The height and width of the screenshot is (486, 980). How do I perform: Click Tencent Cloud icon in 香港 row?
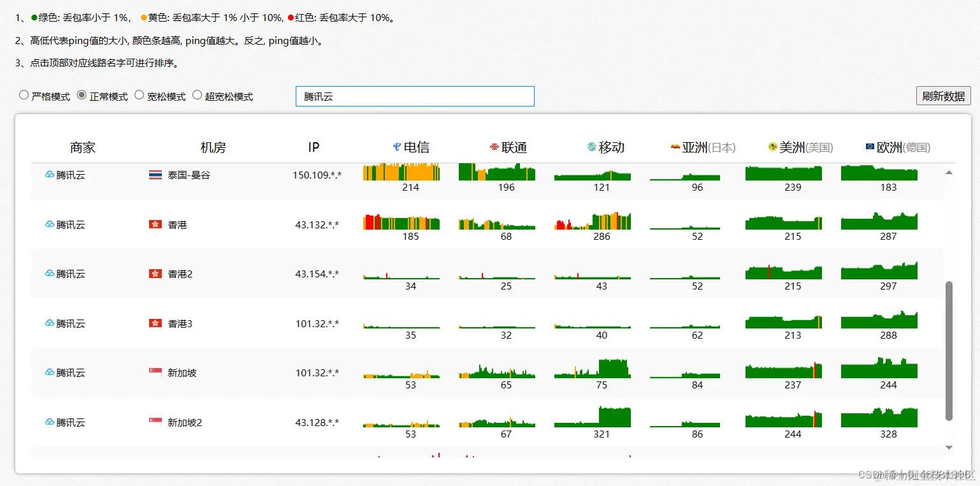click(x=50, y=224)
